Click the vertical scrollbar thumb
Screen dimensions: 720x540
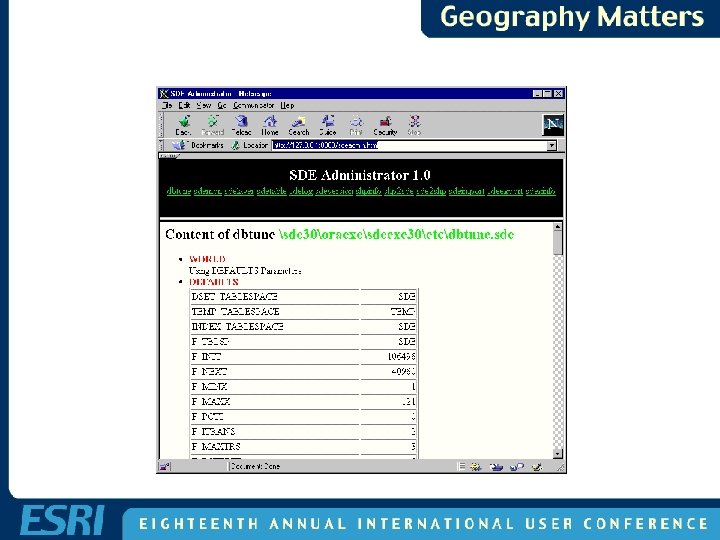pos(557,243)
